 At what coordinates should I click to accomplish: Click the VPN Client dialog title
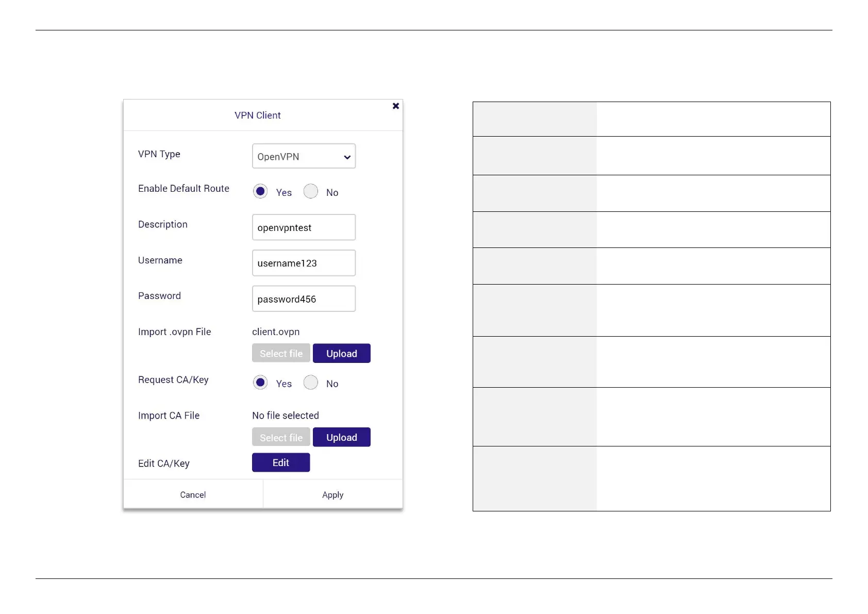coord(258,115)
